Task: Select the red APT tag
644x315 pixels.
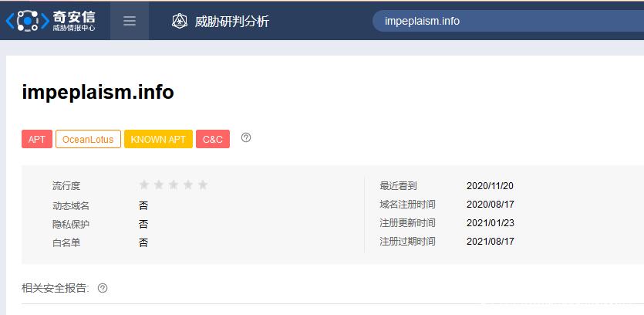Action: 37,140
